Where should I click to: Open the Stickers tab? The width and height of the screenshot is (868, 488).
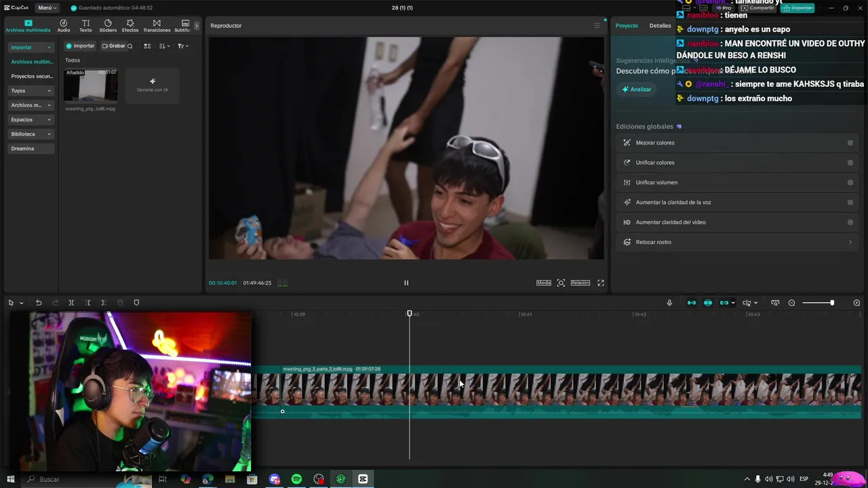click(x=108, y=26)
